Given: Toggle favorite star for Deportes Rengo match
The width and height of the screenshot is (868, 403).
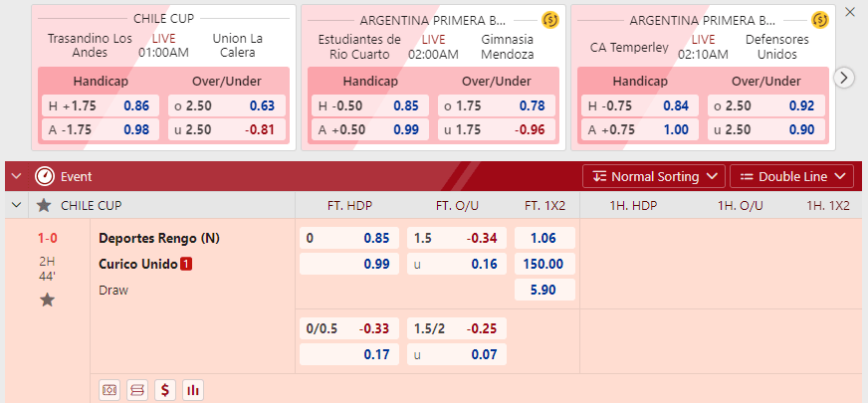Looking at the screenshot, I should [47, 301].
